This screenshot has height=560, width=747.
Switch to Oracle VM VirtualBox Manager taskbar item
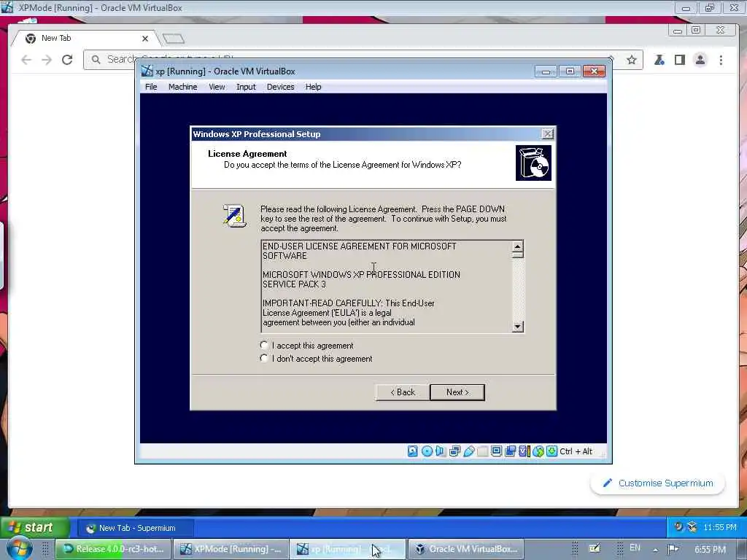click(466, 549)
